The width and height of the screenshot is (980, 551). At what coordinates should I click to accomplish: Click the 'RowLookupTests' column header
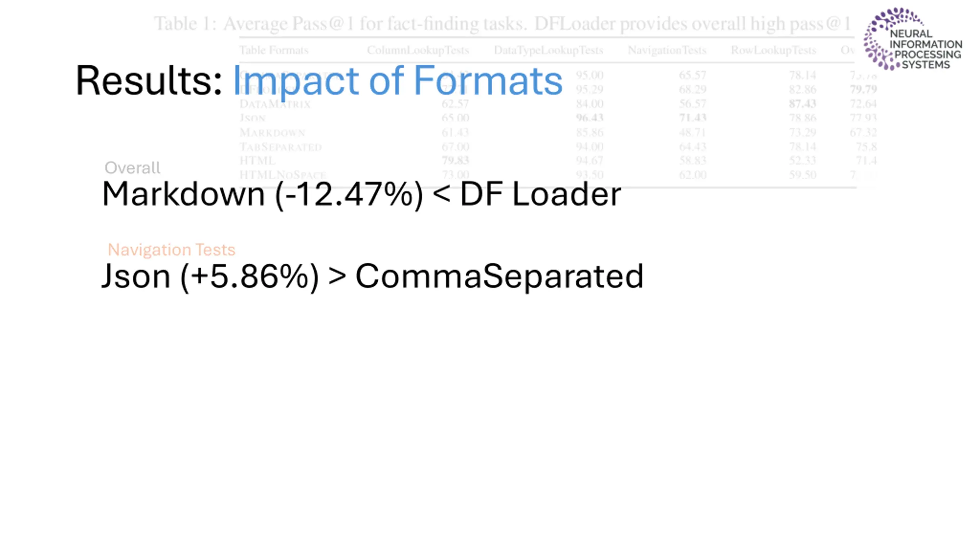tap(774, 50)
